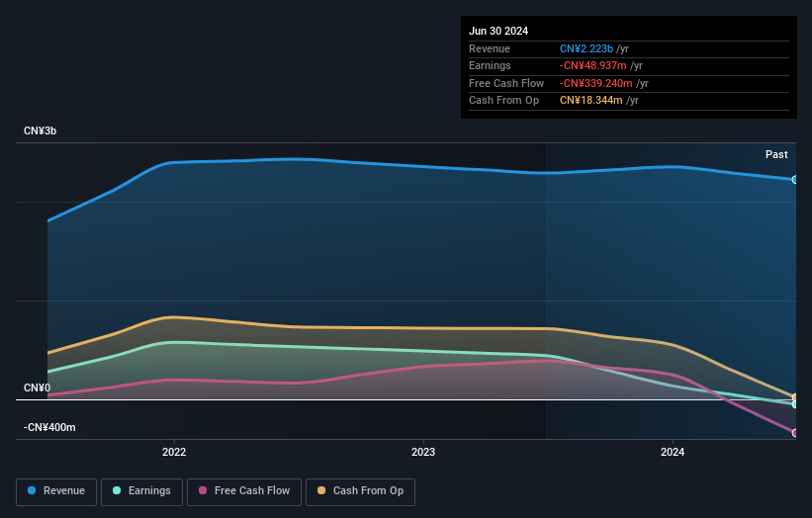Viewport: 812px width, 518px height.
Task: Click the -CN¥339.240m free cash flow value
Action: (596, 83)
